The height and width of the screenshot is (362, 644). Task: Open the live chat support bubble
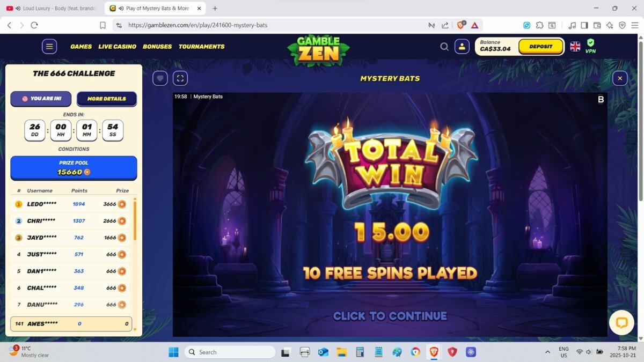[x=621, y=323]
